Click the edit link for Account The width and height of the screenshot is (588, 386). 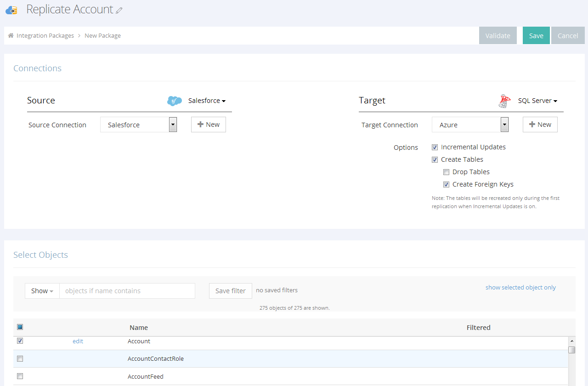pyautogui.click(x=78, y=341)
